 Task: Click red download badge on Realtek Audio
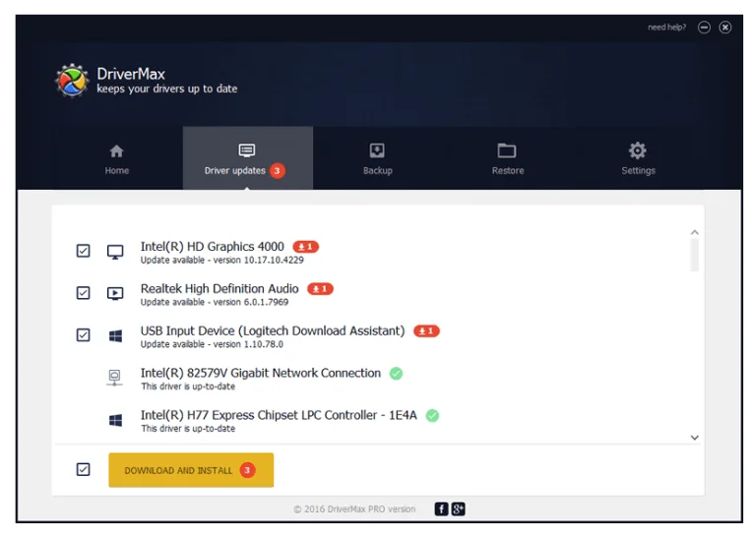pyautogui.click(x=320, y=289)
